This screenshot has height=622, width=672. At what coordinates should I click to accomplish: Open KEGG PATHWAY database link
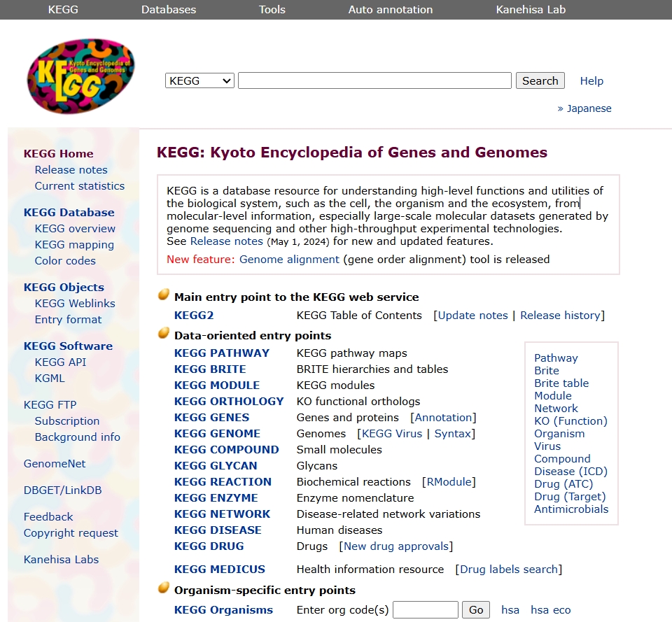pyautogui.click(x=222, y=353)
